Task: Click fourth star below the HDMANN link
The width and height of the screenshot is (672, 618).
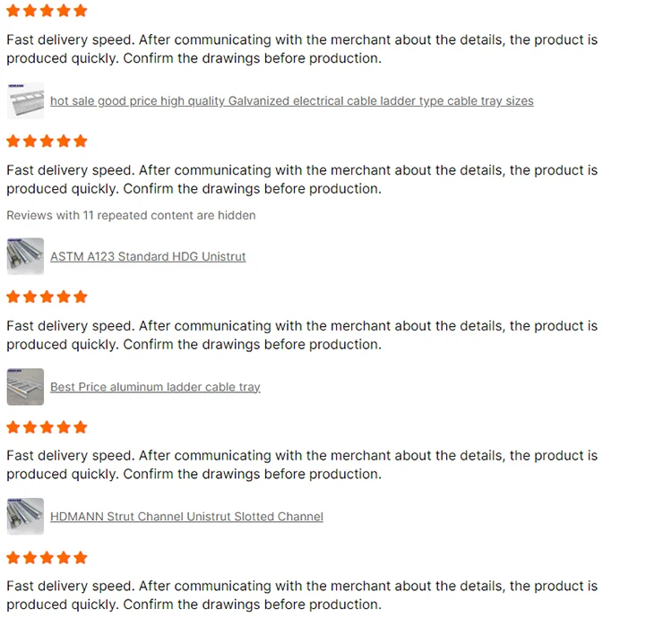Action: coord(64,557)
